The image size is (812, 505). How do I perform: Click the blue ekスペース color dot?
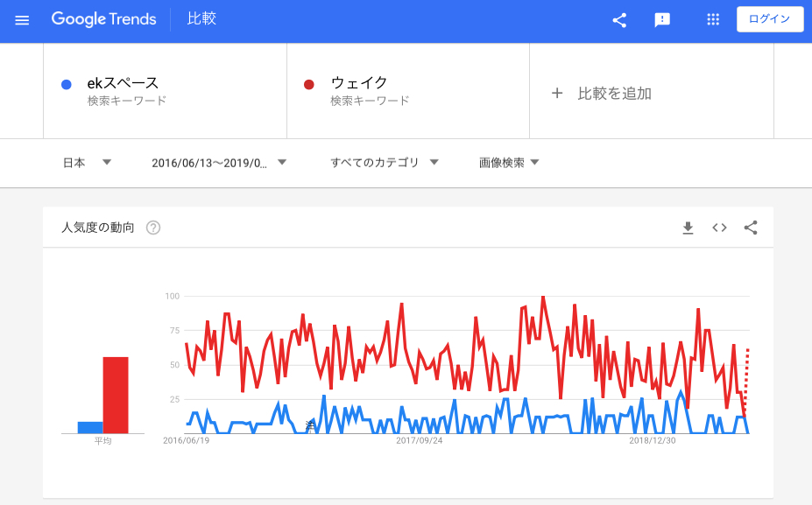[x=67, y=84]
